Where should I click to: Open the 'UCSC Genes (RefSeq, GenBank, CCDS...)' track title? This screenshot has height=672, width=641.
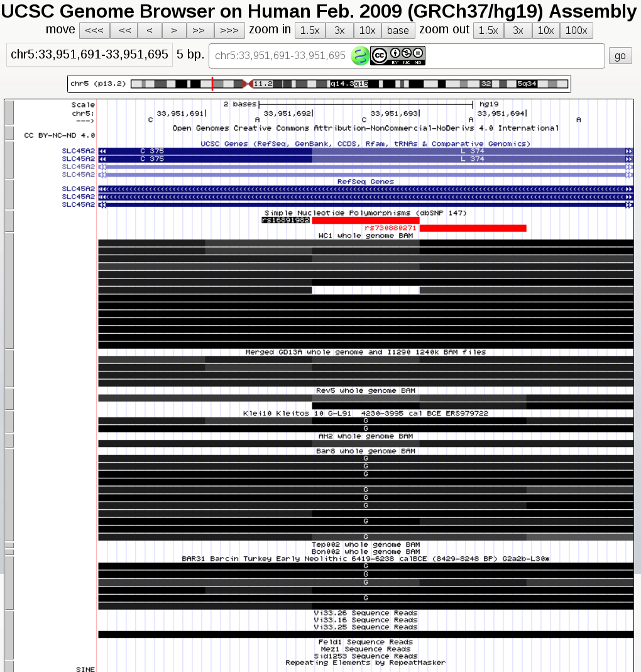[366, 143]
